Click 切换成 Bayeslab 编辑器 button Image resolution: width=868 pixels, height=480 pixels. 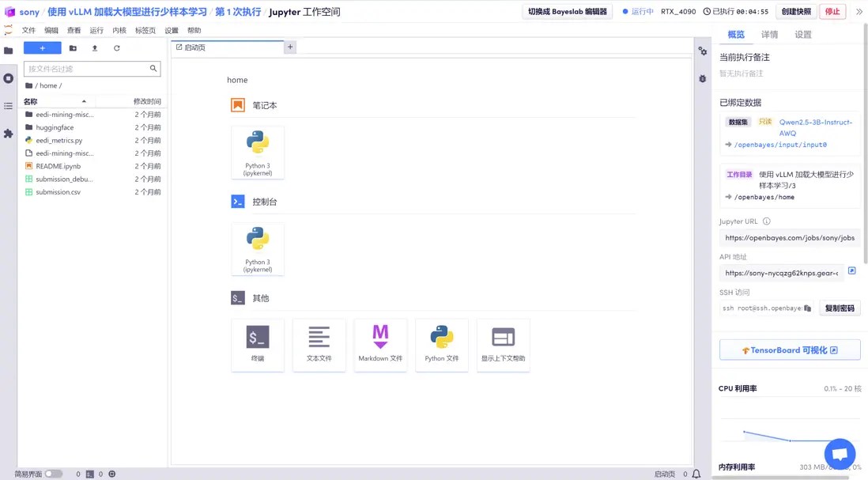point(568,12)
